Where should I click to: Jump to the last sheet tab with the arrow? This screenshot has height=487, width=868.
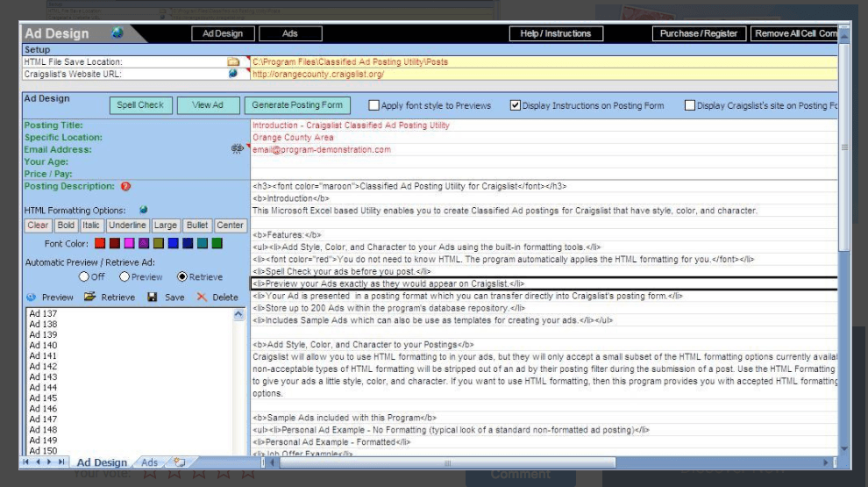click(61, 462)
